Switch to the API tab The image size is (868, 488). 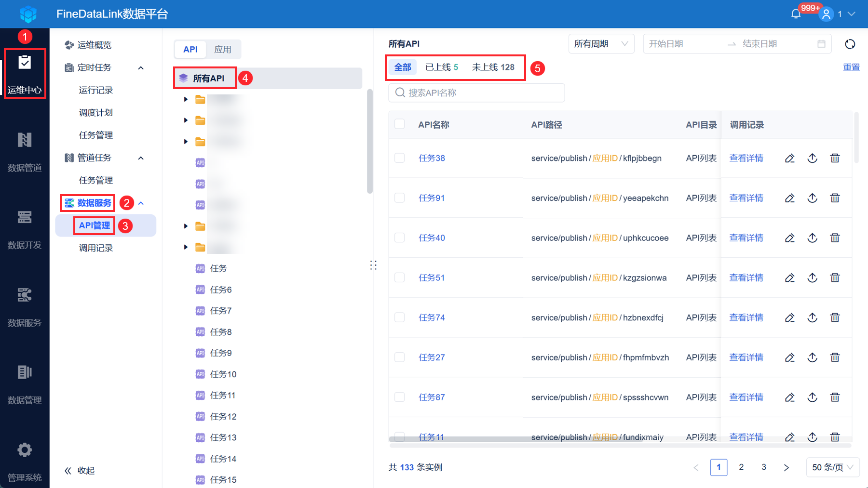click(190, 49)
